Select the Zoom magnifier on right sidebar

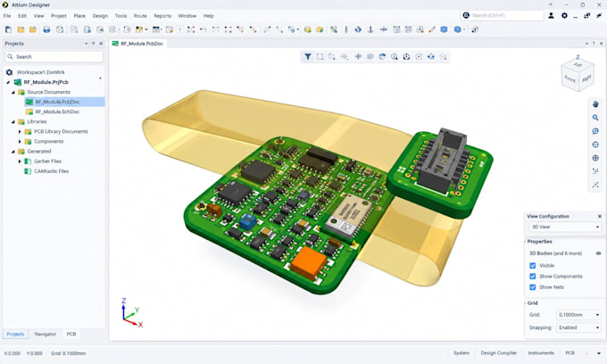coord(595,118)
